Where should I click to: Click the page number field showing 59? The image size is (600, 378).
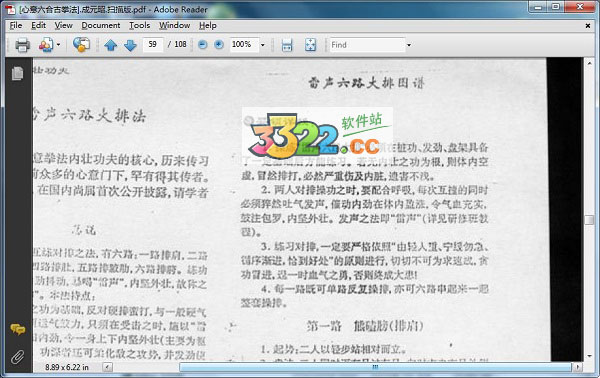[153, 44]
